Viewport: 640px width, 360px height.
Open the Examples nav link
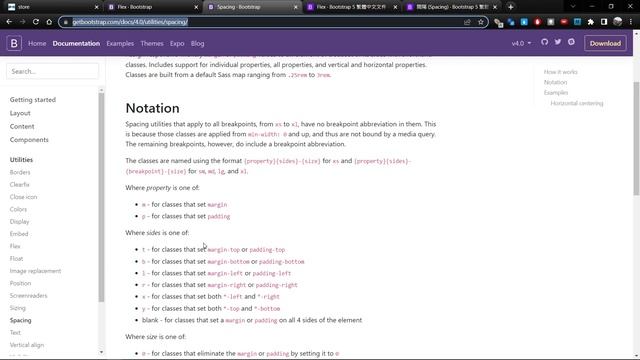tap(120, 43)
